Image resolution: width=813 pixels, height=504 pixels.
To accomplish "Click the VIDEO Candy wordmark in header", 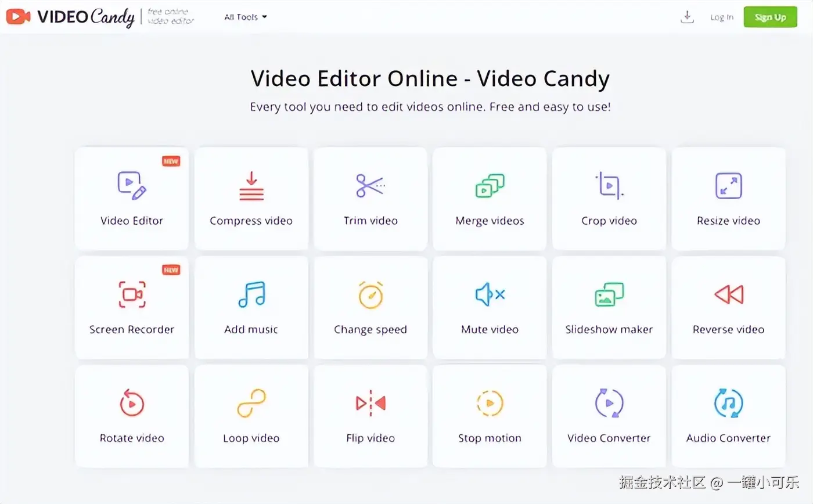I will (x=86, y=17).
